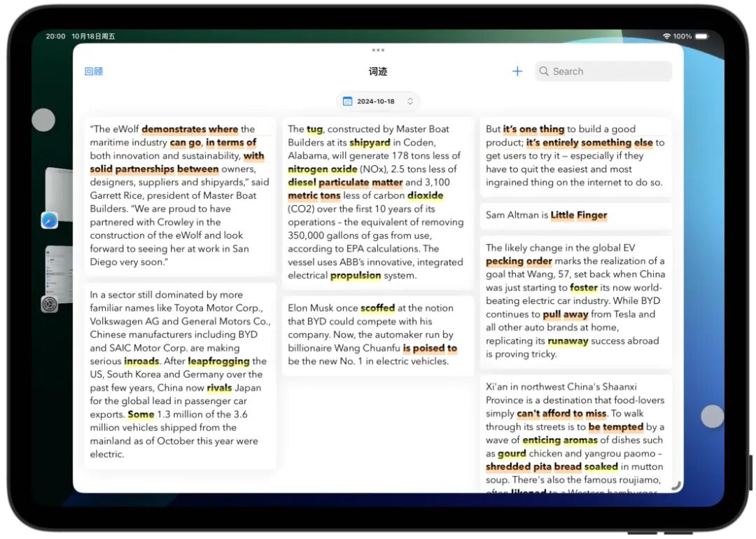Open the Elon Musk scoffed card
The height and width of the screenshot is (539, 756).
tap(378, 335)
